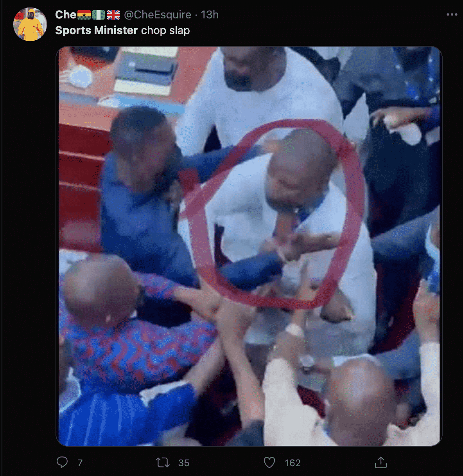The height and width of the screenshot is (476, 463).
Task: Click the UK flag emoji in name
Action: point(113,15)
